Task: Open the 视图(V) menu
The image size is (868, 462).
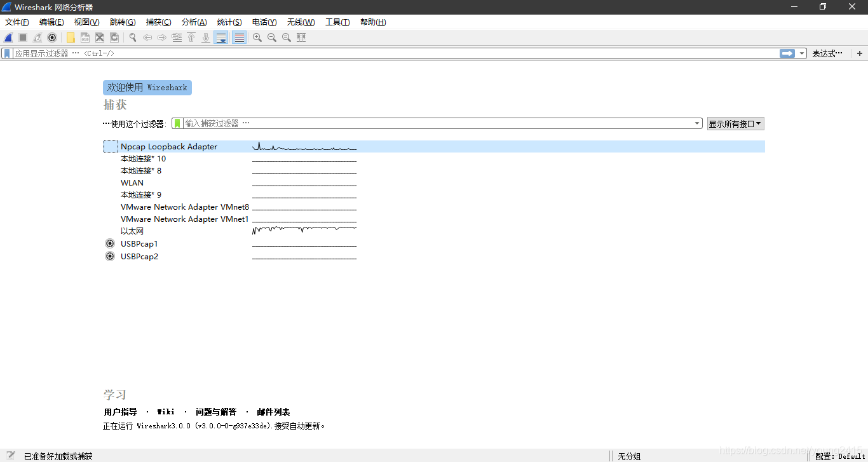Action: [86, 22]
